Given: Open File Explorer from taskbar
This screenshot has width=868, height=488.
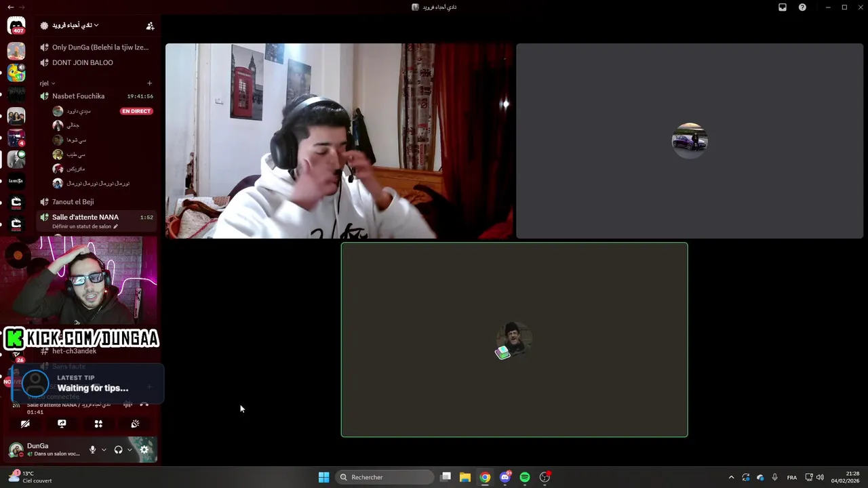Looking at the screenshot, I should 465,477.
